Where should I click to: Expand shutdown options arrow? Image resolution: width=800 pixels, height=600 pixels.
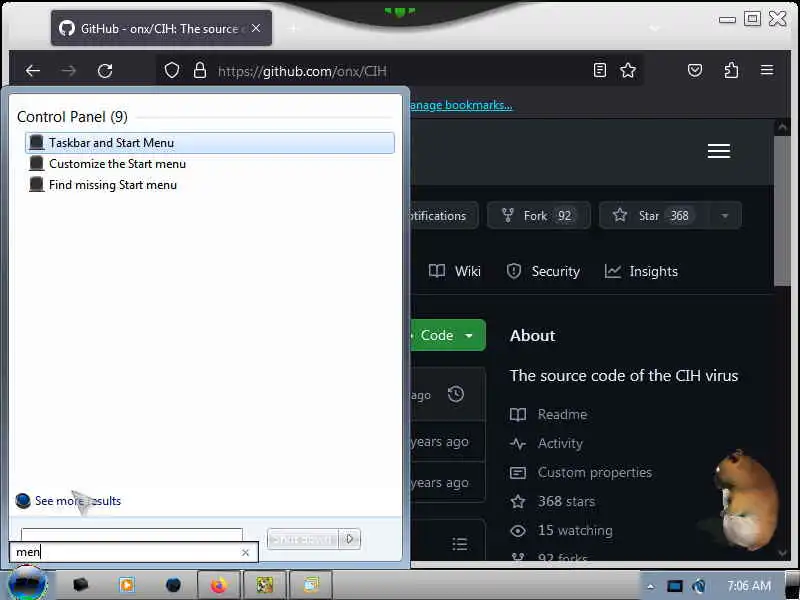[x=349, y=539]
